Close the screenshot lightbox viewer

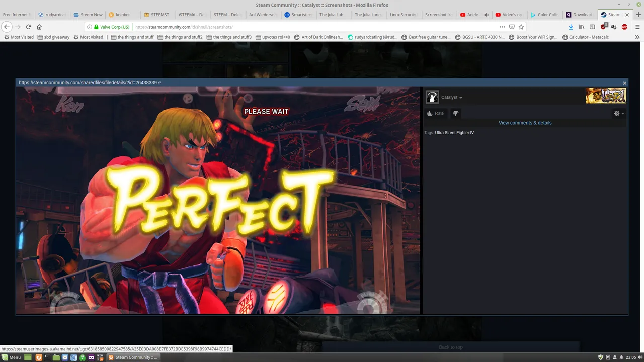pyautogui.click(x=624, y=83)
